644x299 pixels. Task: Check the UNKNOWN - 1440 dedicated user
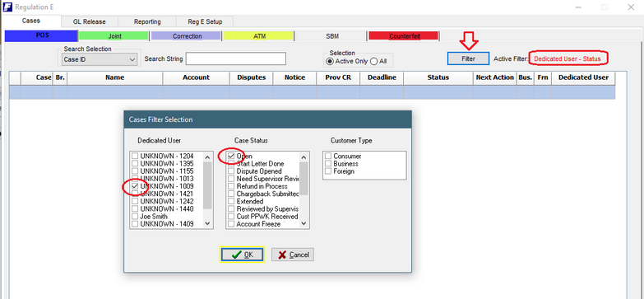(x=135, y=209)
